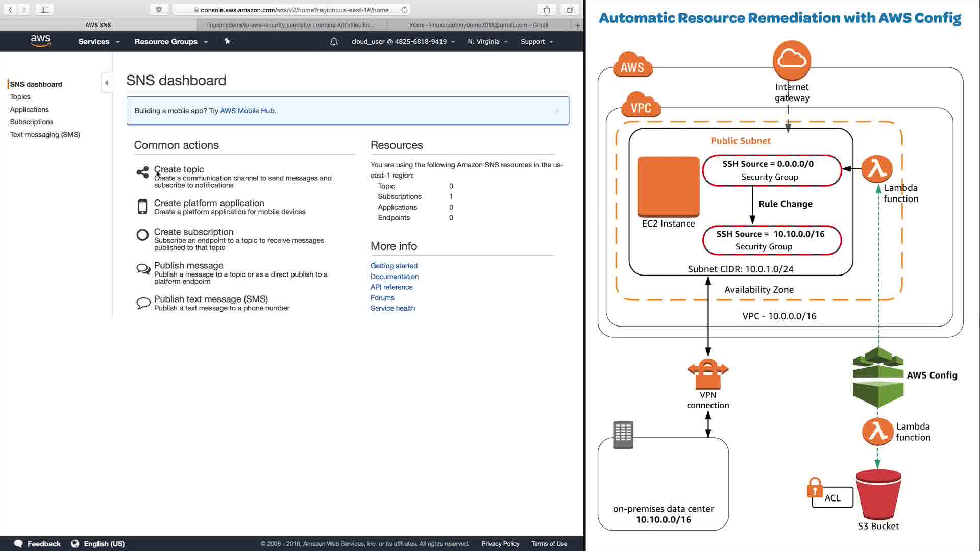Toggle Safari sidebar view button

pyautogui.click(x=44, y=9)
